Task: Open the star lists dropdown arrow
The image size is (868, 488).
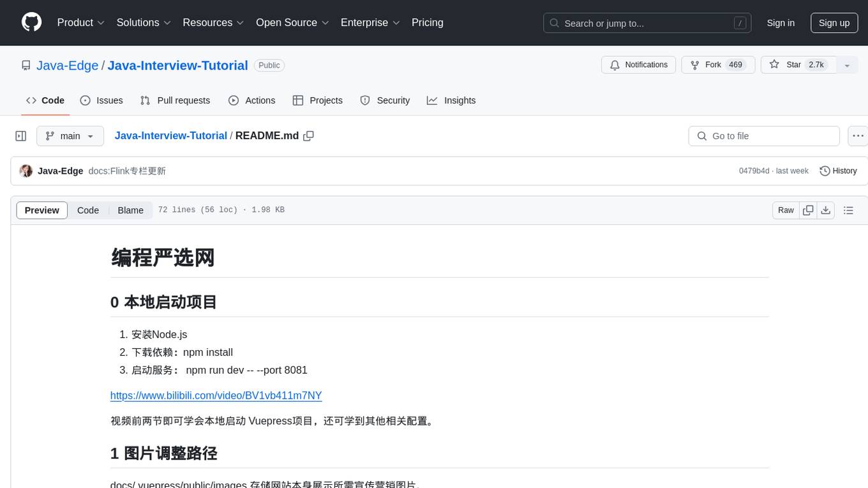Action: 847,65
